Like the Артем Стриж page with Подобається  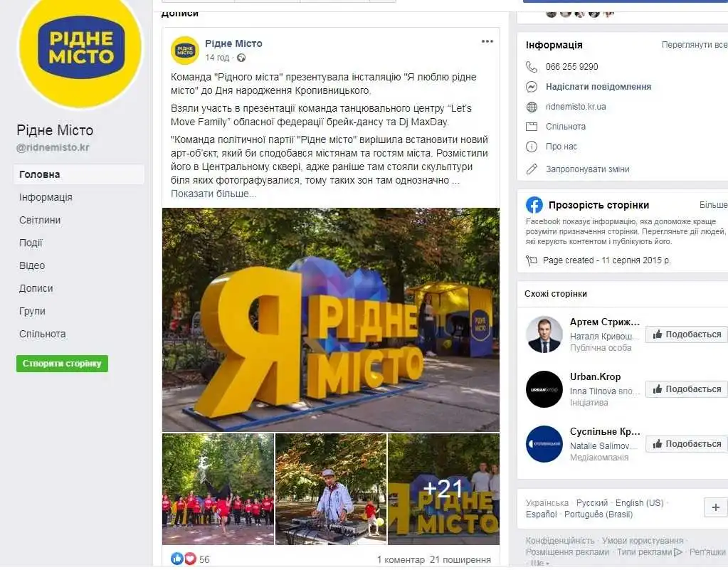(687, 334)
